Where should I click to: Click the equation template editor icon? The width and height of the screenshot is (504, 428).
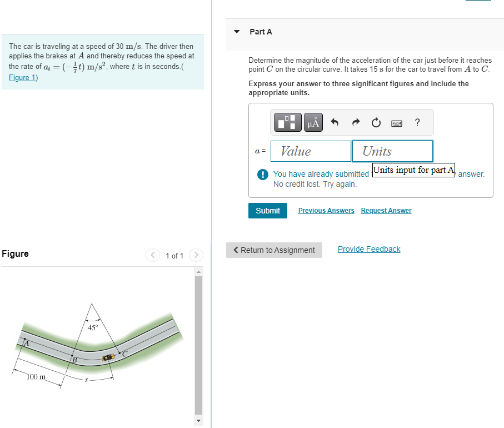287,122
